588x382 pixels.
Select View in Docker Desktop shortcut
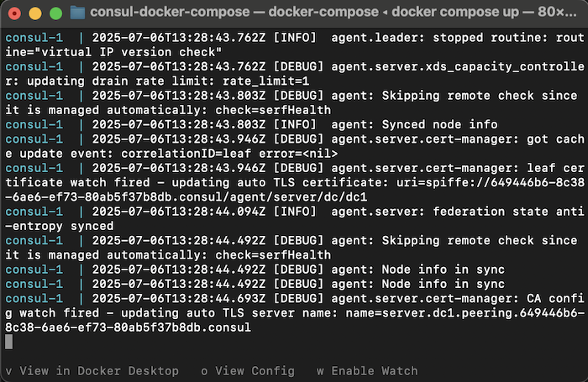click(x=92, y=371)
